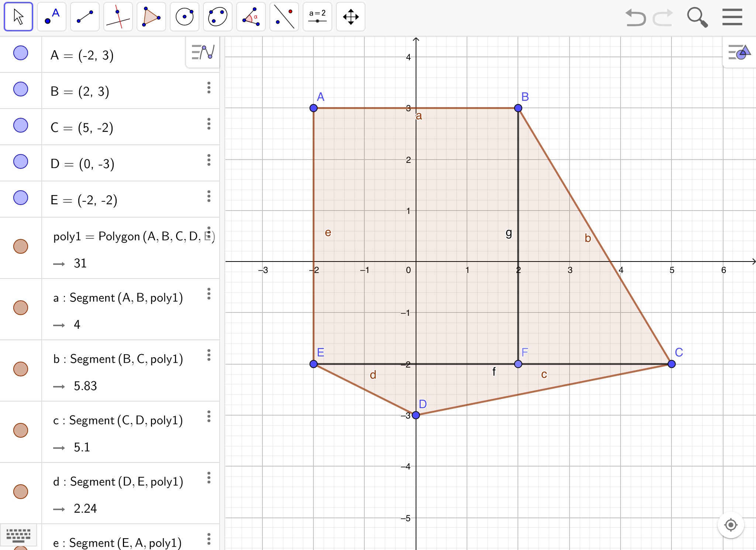
Task: Open three-dot menu for D = (0, -3)
Action: point(209,160)
